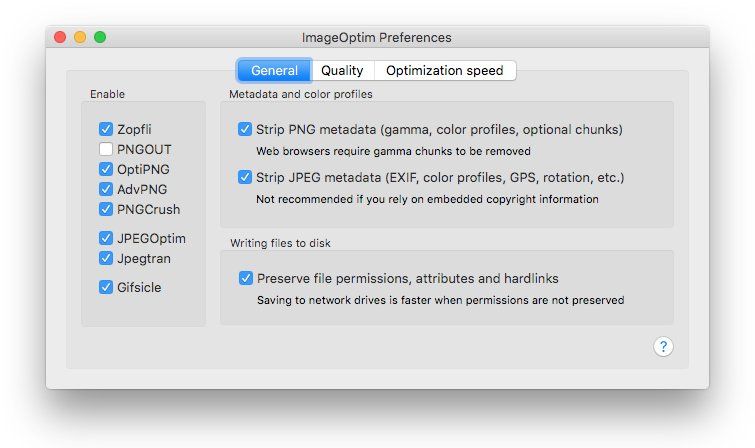Enable the PNGOUT optimizer checkbox
The image size is (755, 448).
coord(105,149)
